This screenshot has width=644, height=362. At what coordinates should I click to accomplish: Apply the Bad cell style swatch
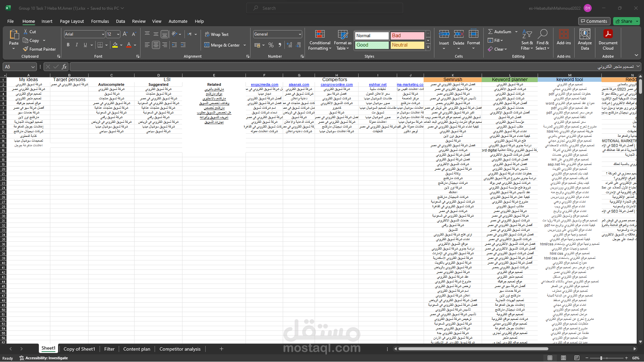(x=407, y=36)
